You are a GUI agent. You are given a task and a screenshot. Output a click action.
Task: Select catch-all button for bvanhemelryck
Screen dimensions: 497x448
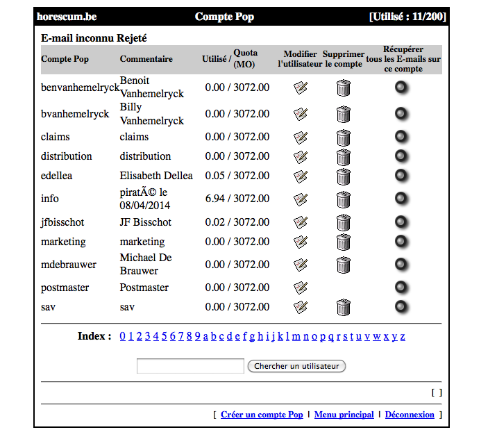[x=402, y=113]
